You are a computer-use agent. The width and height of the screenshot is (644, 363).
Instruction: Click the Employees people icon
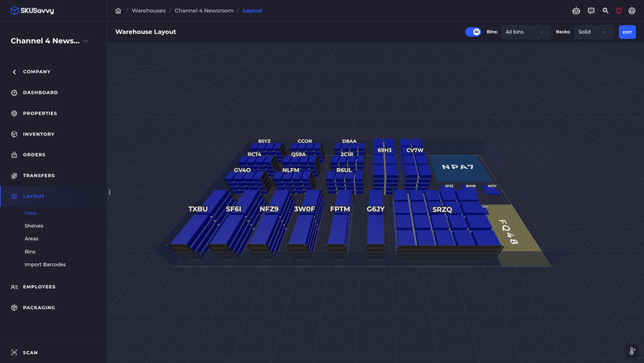pyautogui.click(x=14, y=287)
